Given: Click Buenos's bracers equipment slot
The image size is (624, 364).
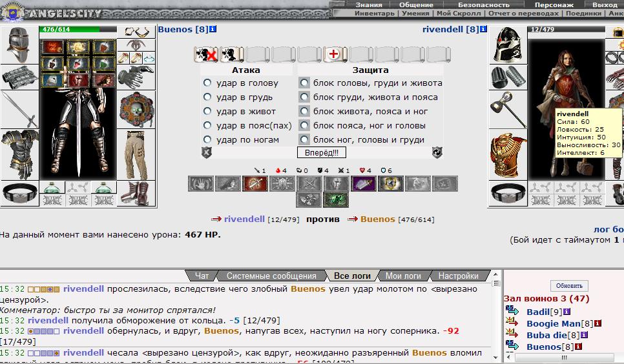Looking at the screenshot, I should click(19, 77).
